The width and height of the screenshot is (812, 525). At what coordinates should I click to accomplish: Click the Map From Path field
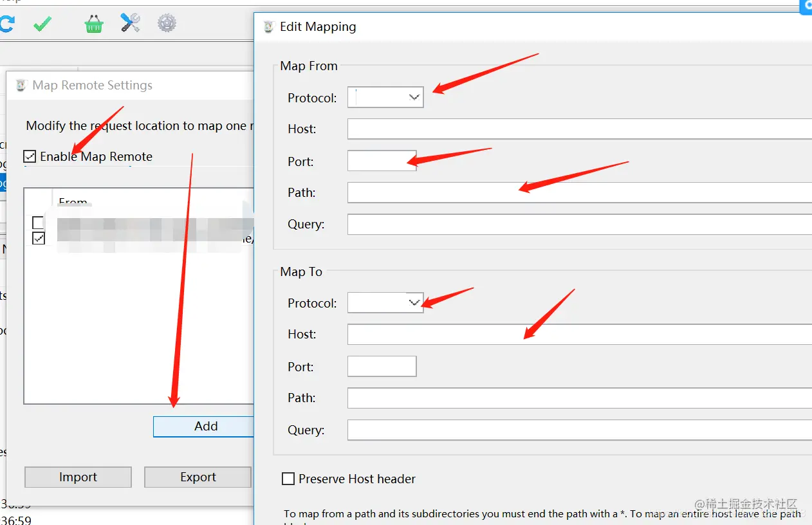coord(580,192)
